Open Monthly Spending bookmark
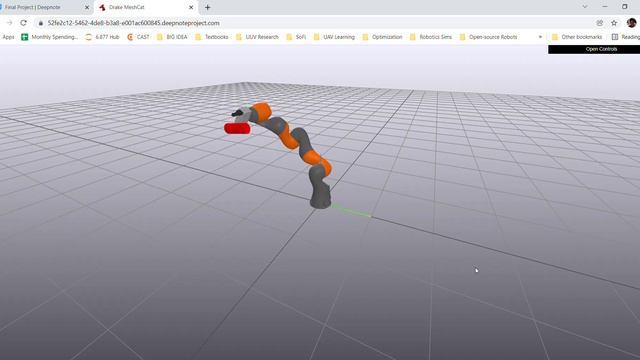 pyautogui.click(x=49, y=37)
